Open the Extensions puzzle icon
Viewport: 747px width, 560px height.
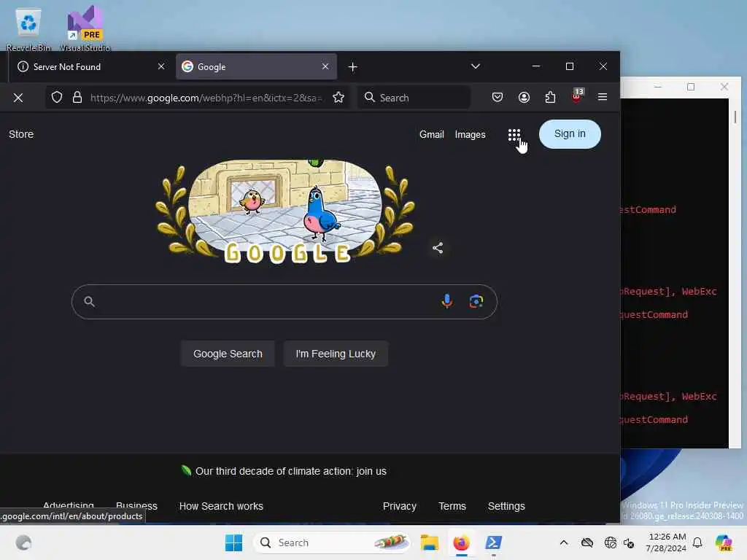coord(550,98)
